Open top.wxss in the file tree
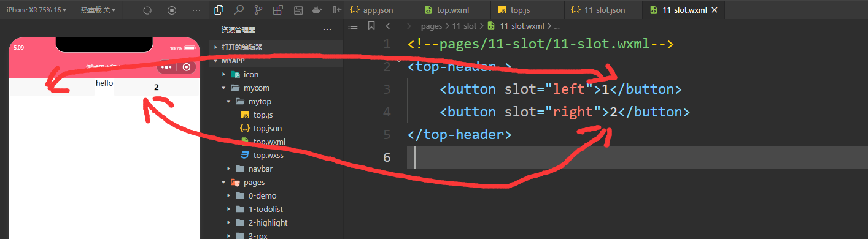This screenshot has width=868, height=239. (x=276, y=155)
